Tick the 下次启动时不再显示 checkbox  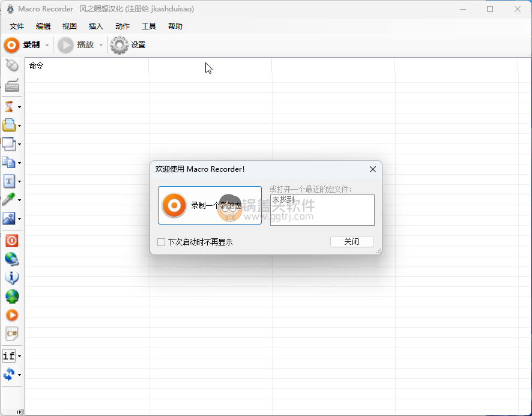click(161, 242)
